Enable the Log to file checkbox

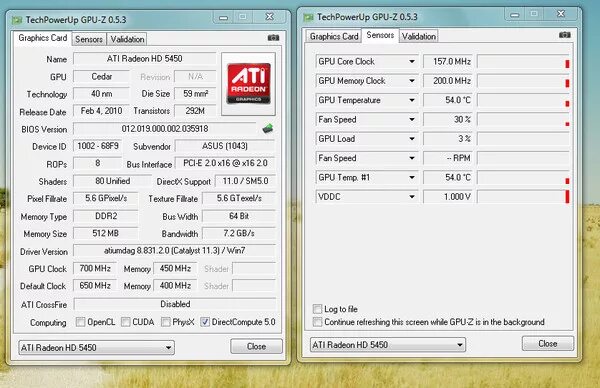click(317, 309)
